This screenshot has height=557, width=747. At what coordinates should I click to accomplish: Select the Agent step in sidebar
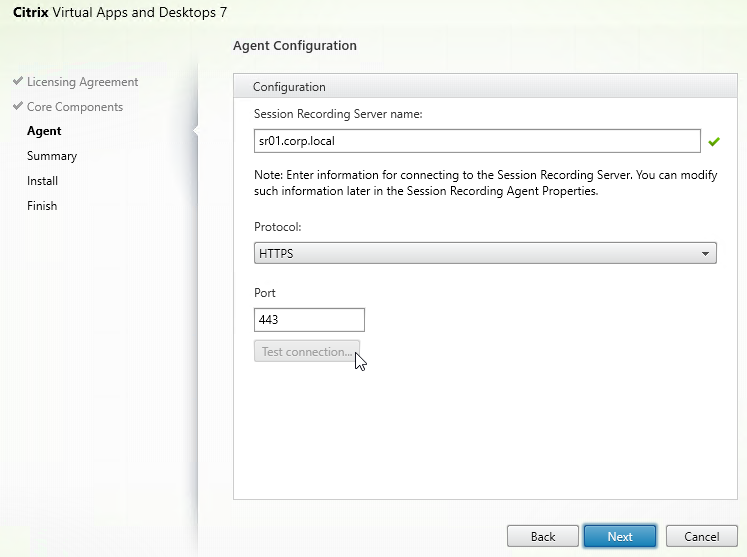(x=44, y=131)
